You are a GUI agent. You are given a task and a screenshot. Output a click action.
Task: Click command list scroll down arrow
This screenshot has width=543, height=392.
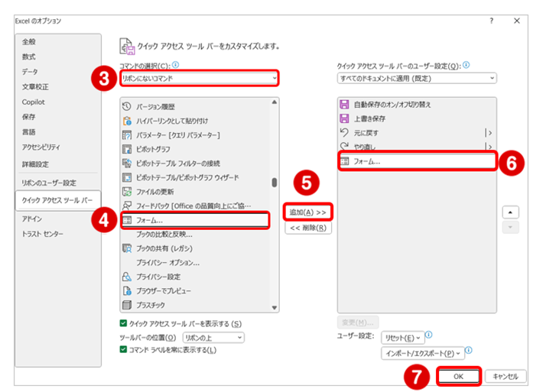coord(275,308)
